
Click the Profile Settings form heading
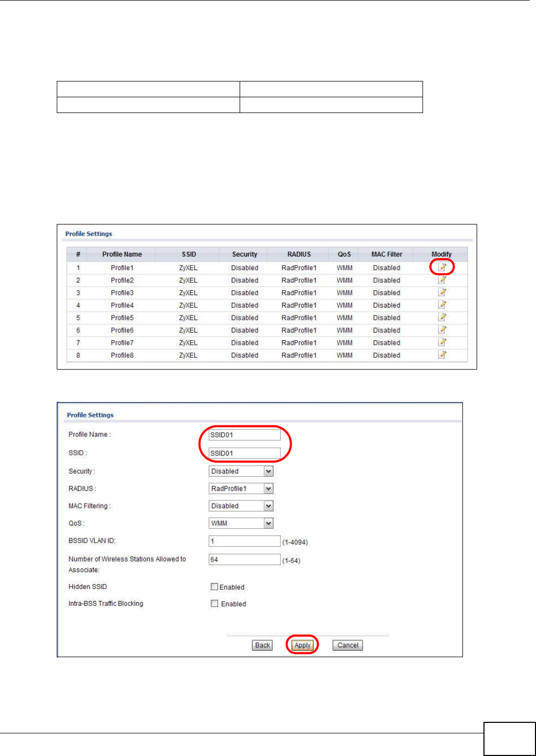pyautogui.click(x=90, y=415)
